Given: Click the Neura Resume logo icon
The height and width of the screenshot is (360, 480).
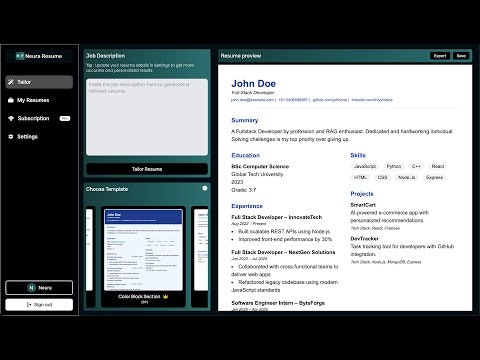Looking at the screenshot, I should 20,56.
